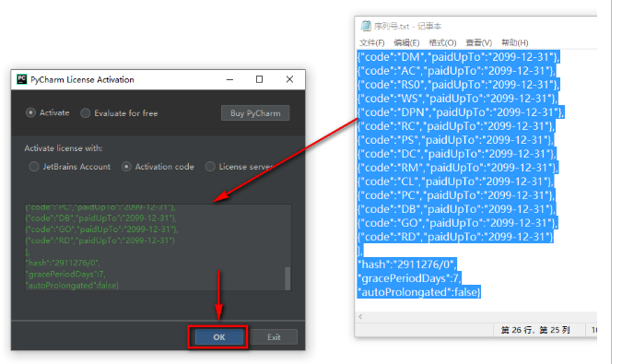Click the "code":"PS" line in Notepad
This screenshot has height=364, width=622.
coord(455,140)
